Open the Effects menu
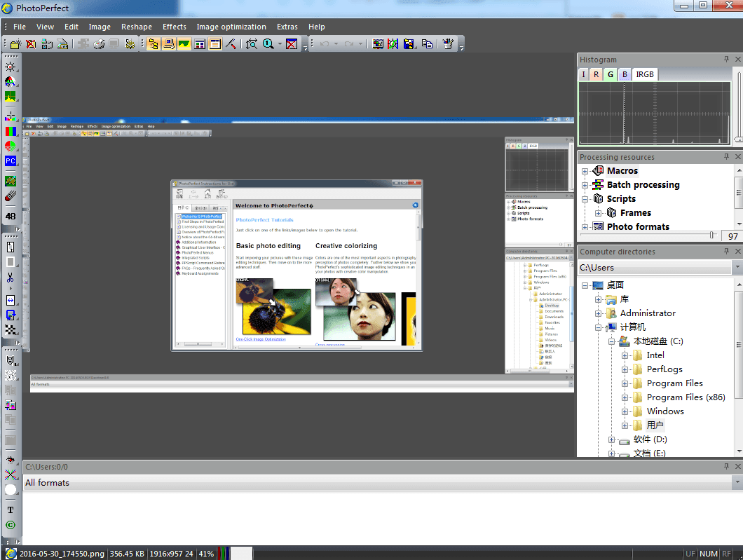 (175, 27)
